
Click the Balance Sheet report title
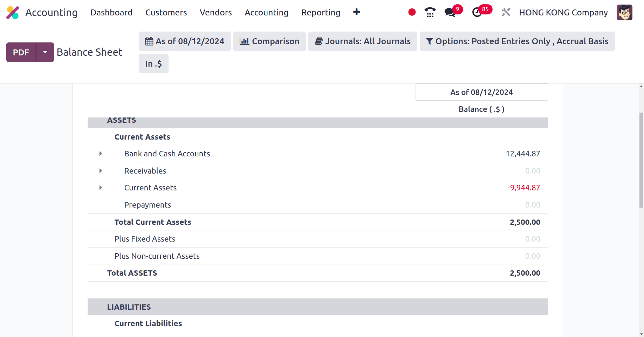tap(89, 52)
